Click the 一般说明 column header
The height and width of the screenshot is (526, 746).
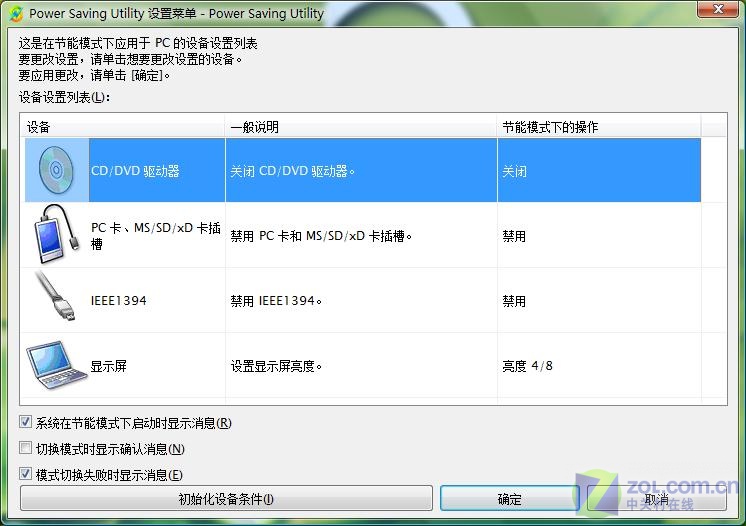361,127
